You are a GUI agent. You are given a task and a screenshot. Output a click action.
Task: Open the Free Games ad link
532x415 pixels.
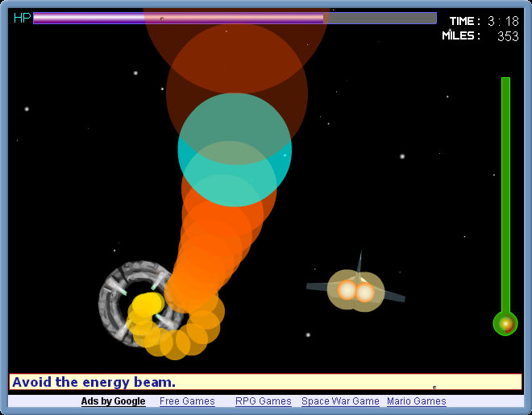click(187, 401)
